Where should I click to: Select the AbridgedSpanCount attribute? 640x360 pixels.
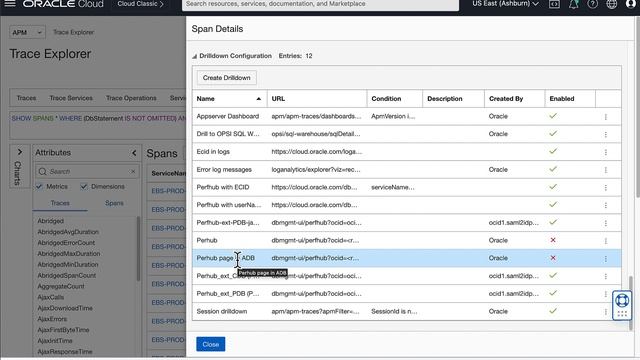point(67,276)
